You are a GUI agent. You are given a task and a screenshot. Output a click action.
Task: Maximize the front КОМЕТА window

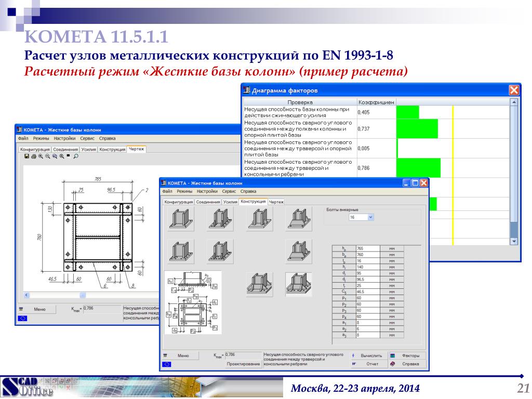(x=415, y=183)
